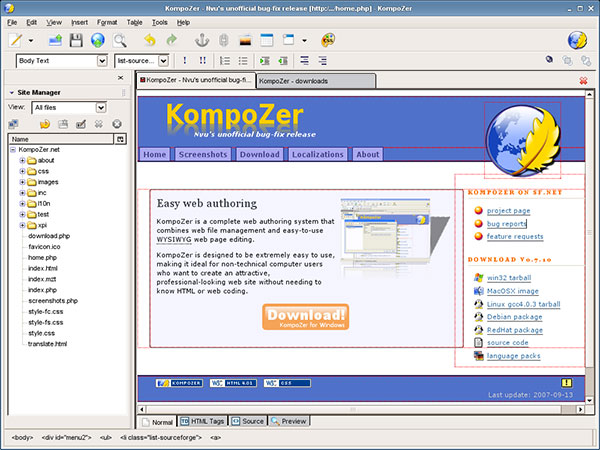Toggle the numbered list button
This screenshot has width=600, height=450.
[x=226, y=61]
